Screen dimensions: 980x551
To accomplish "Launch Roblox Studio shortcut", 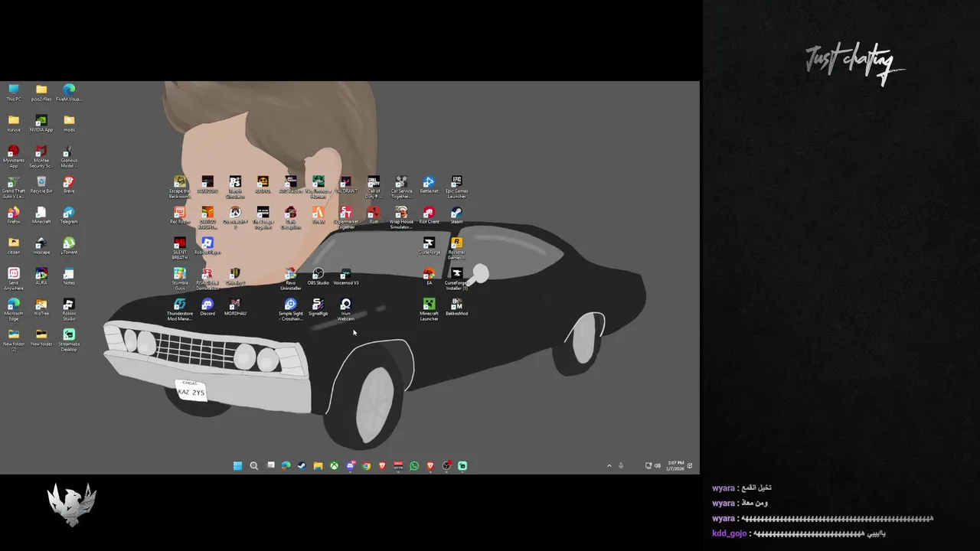I will [69, 310].
